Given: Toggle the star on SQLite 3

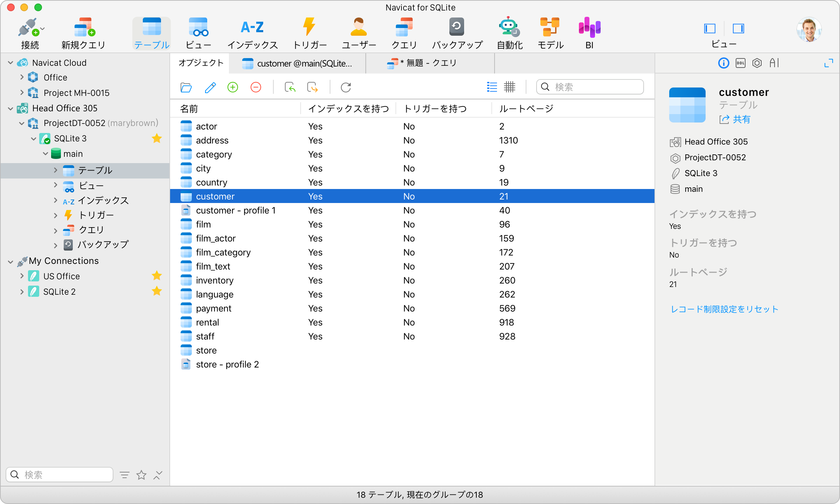Looking at the screenshot, I should click(x=157, y=139).
